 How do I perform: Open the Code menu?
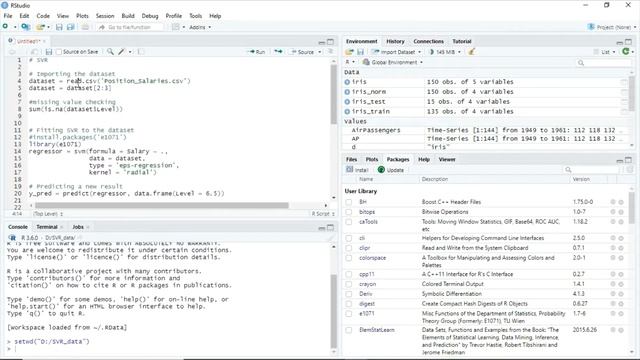pos(43,16)
